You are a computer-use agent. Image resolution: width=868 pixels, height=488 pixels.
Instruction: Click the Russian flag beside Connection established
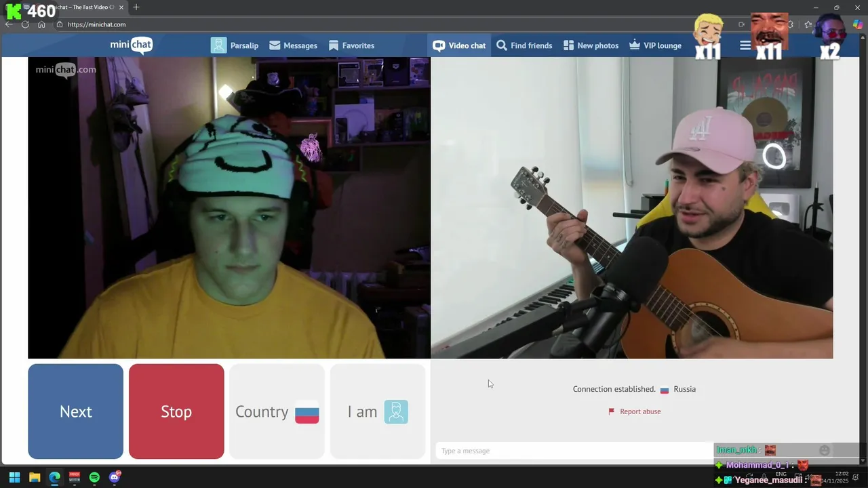(x=665, y=390)
